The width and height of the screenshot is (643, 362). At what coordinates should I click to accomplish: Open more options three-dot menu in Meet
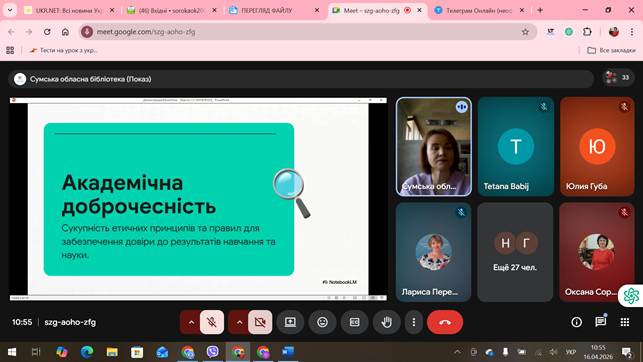[x=414, y=322]
